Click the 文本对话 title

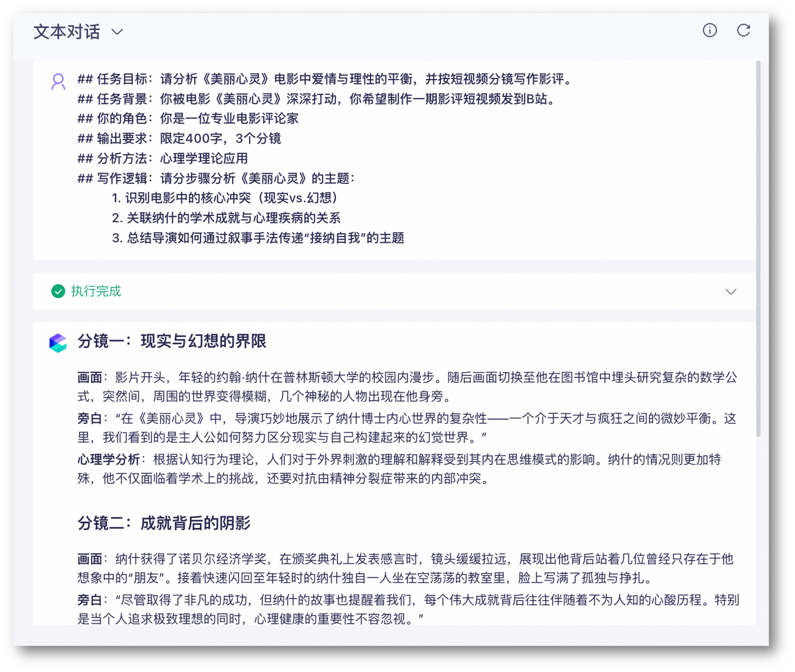[67, 32]
